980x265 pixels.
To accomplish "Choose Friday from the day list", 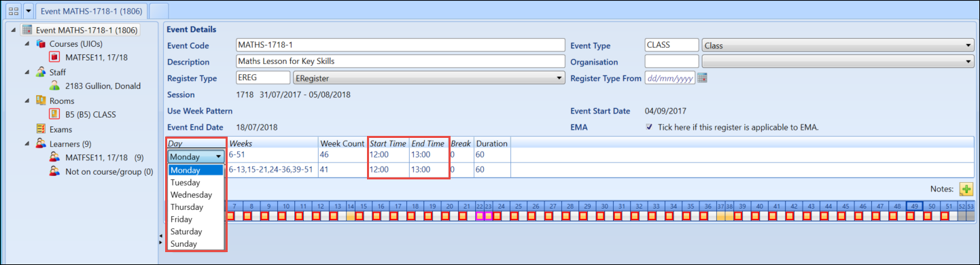I will 196,219.
